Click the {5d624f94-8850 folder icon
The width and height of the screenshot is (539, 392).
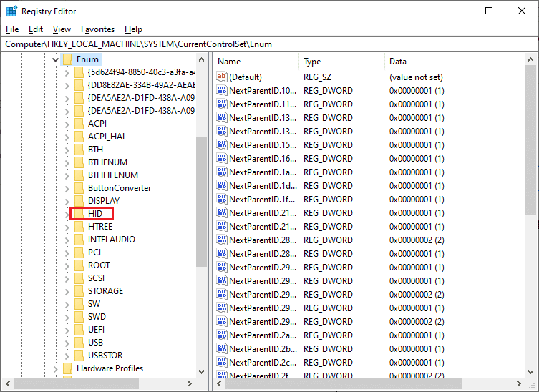(x=79, y=72)
